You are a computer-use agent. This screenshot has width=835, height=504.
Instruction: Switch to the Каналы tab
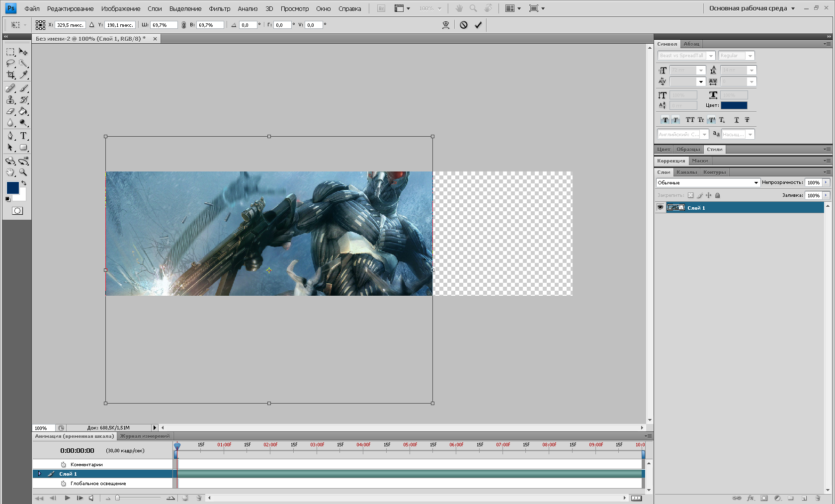[686, 172]
